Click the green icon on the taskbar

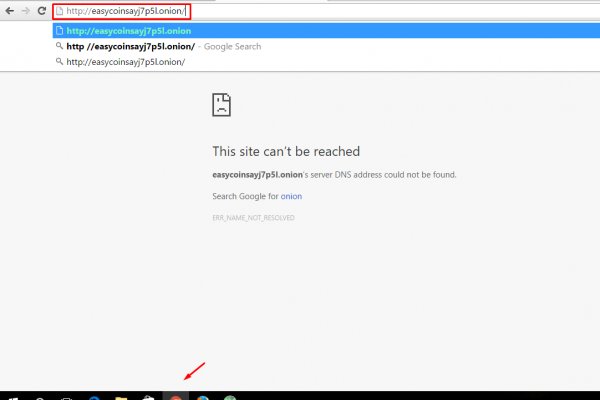coord(230,397)
